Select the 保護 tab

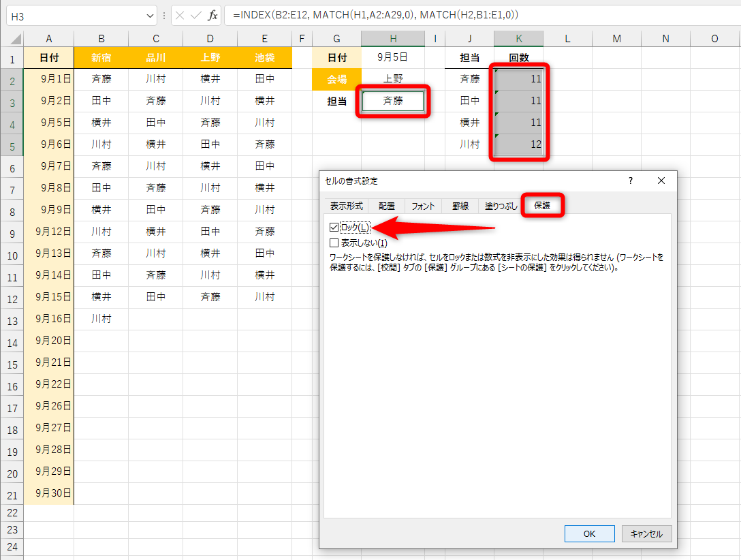click(x=541, y=205)
